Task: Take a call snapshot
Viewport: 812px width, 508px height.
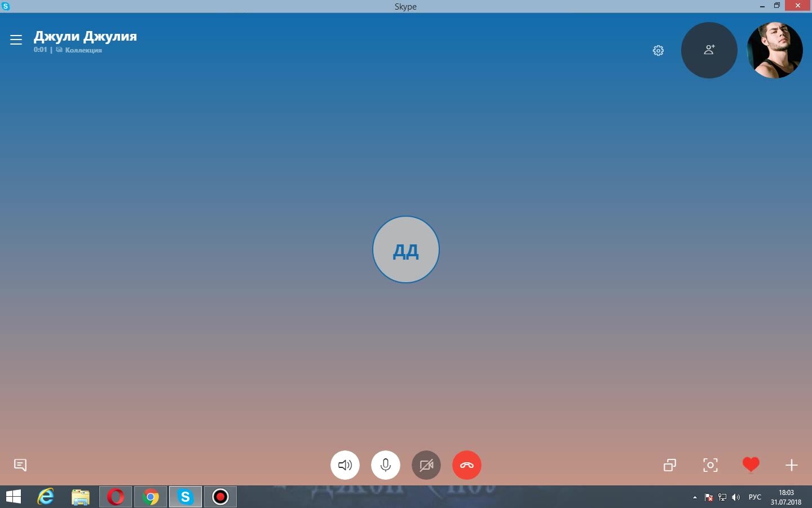Action: [710, 465]
